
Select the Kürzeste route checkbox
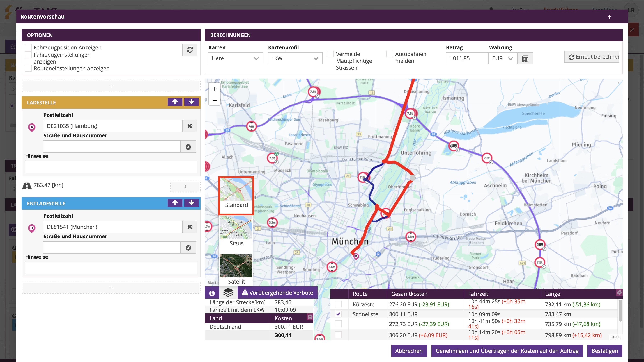pyautogui.click(x=338, y=304)
